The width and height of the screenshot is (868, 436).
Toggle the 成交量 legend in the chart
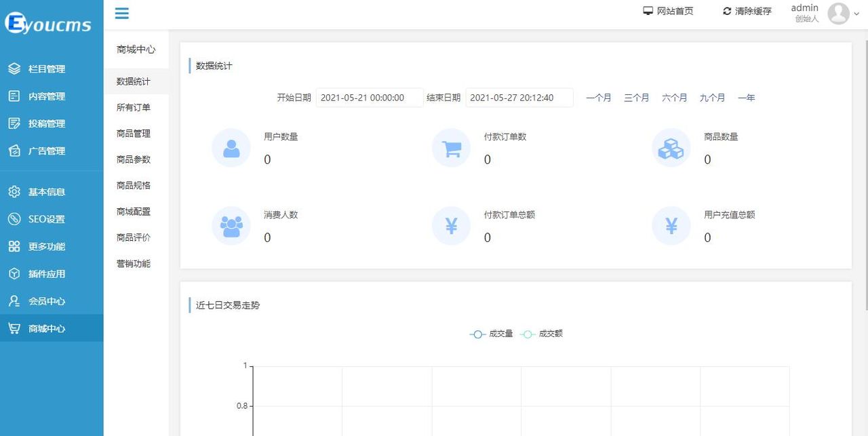491,334
